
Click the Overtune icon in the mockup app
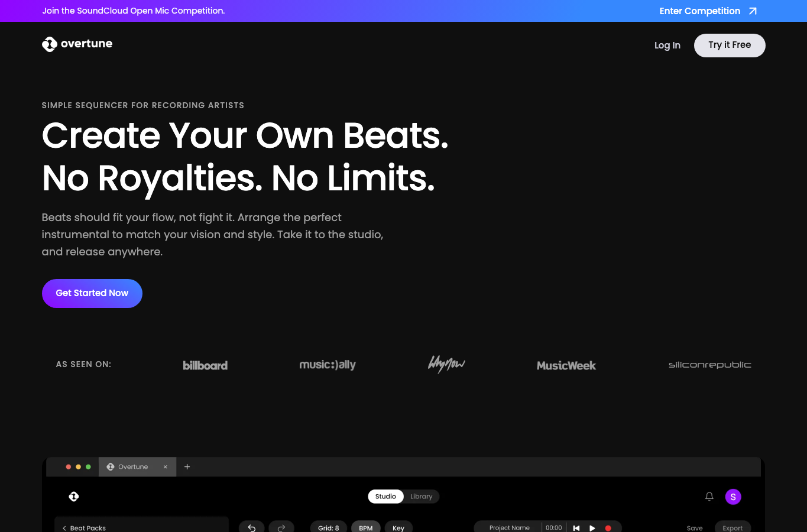coord(74,497)
